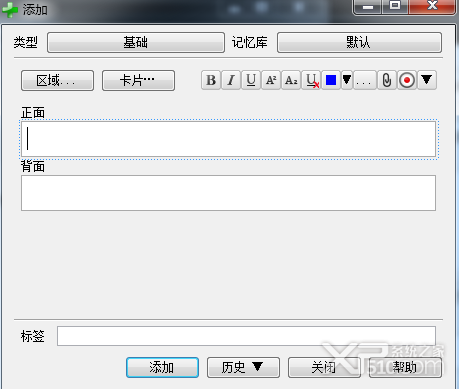
Task: Click the 标签 tags input field
Action: pos(246,336)
